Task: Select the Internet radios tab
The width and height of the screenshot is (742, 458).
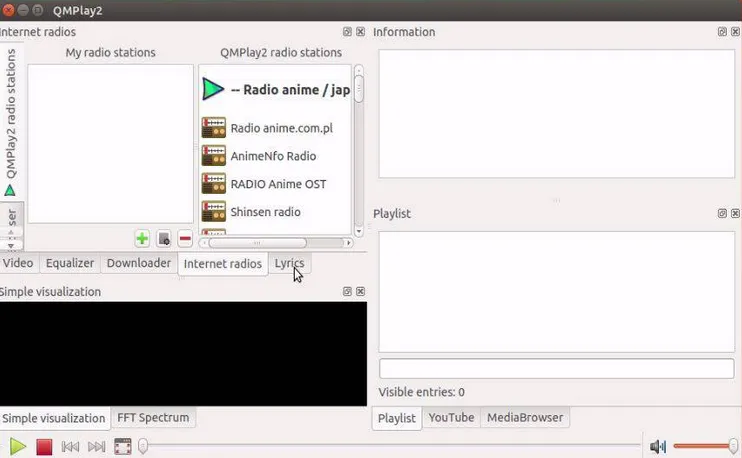Action: pyautogui.click(x=222, y=264)
